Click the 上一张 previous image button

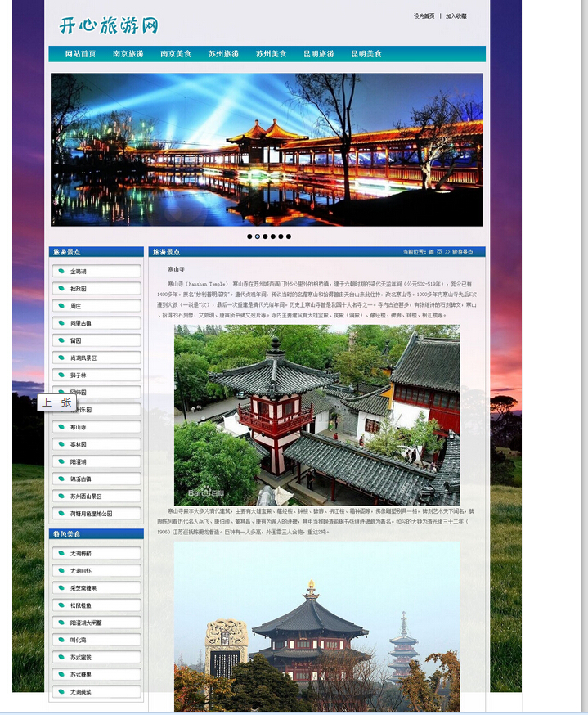(56, 402)
